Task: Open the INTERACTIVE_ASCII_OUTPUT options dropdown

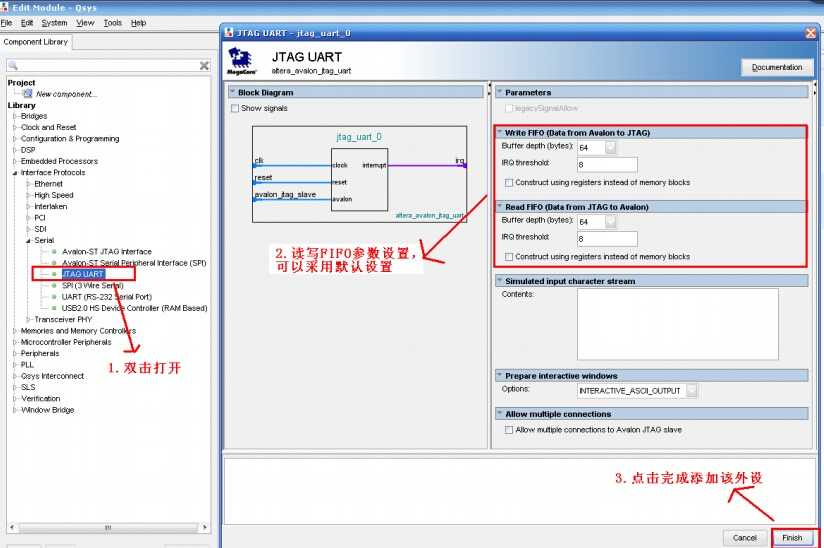Action: coord(692,391)
